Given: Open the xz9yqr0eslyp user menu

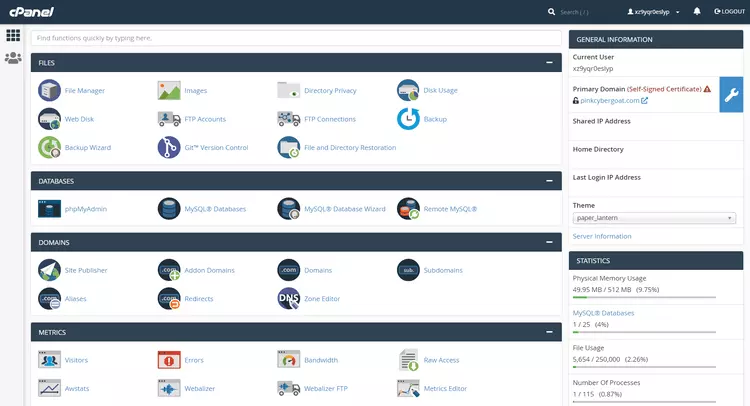Looking at the screenshot, I should point(653,12).
